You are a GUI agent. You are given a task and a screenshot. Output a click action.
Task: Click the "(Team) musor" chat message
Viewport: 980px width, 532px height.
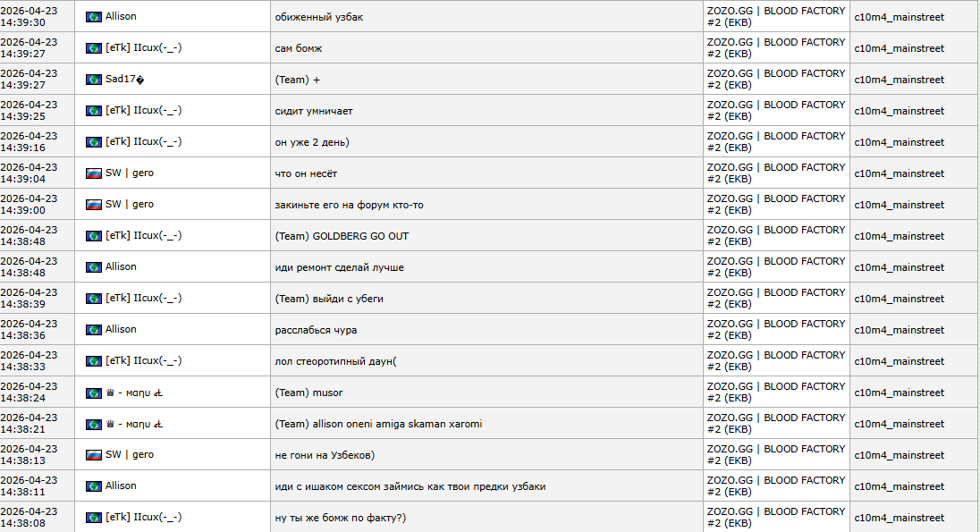[308, 393]
